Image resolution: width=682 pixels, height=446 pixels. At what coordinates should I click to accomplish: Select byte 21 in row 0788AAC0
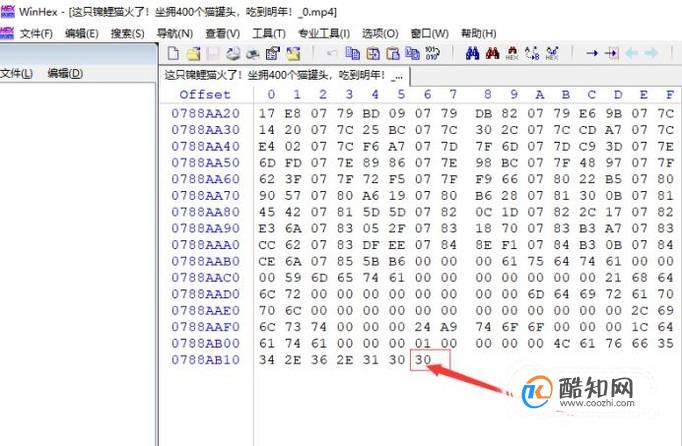point(613,278)
